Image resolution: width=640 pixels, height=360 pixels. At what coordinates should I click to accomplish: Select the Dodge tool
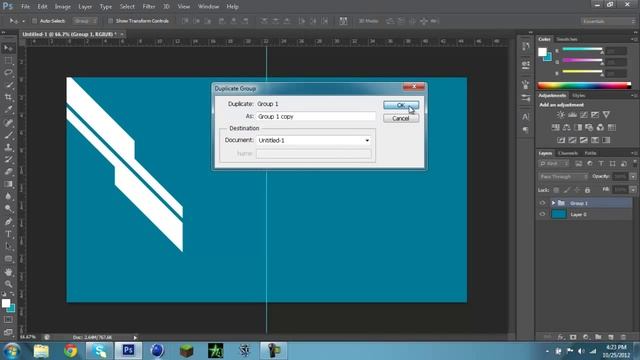tap(8, 209)
